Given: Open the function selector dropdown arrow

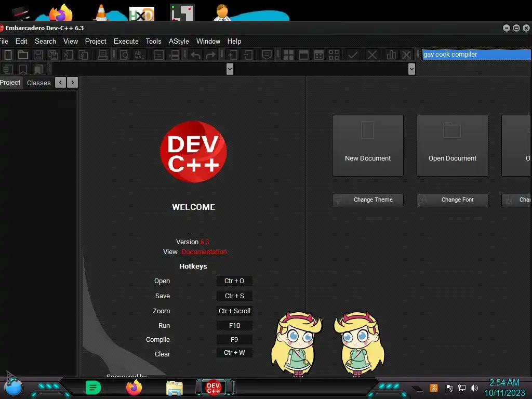Looking at the screenshot, I should click(411, 69).
